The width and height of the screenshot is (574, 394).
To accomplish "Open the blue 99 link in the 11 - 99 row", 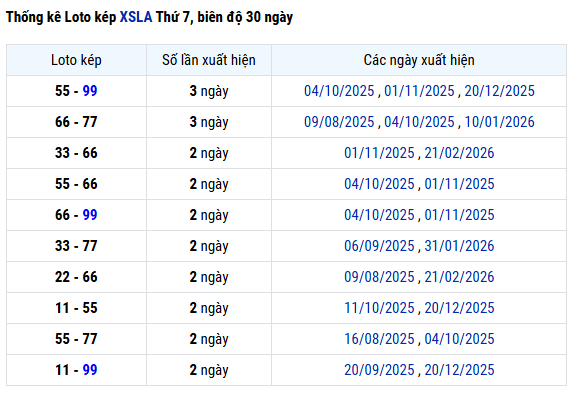I will 90,370.
